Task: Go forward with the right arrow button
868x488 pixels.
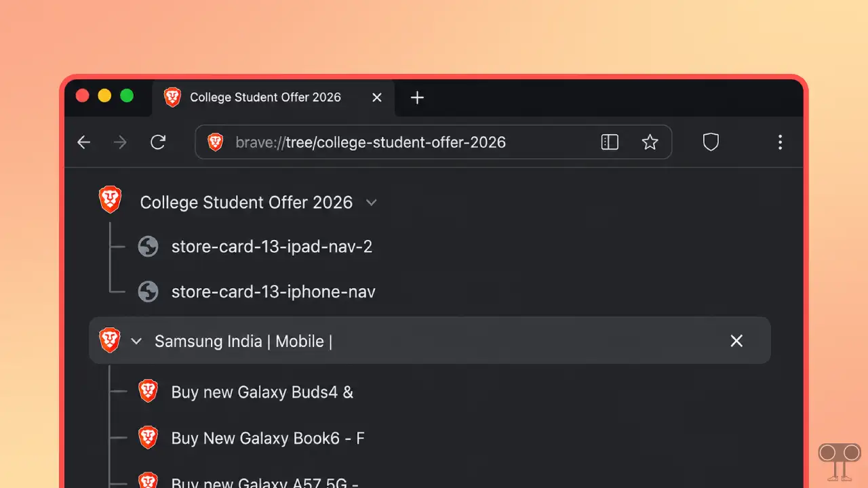Action: point(120,142)
